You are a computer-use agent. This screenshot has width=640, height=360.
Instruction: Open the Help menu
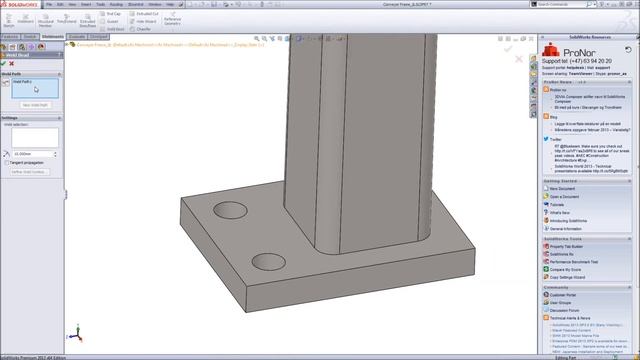pos(170,4)
